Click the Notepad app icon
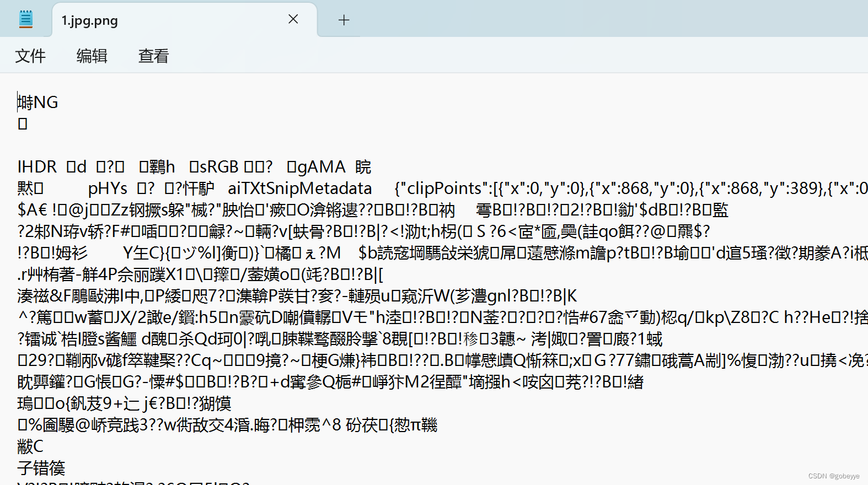The height and width of the screenshot is (485, 868). tap(25, 19)
